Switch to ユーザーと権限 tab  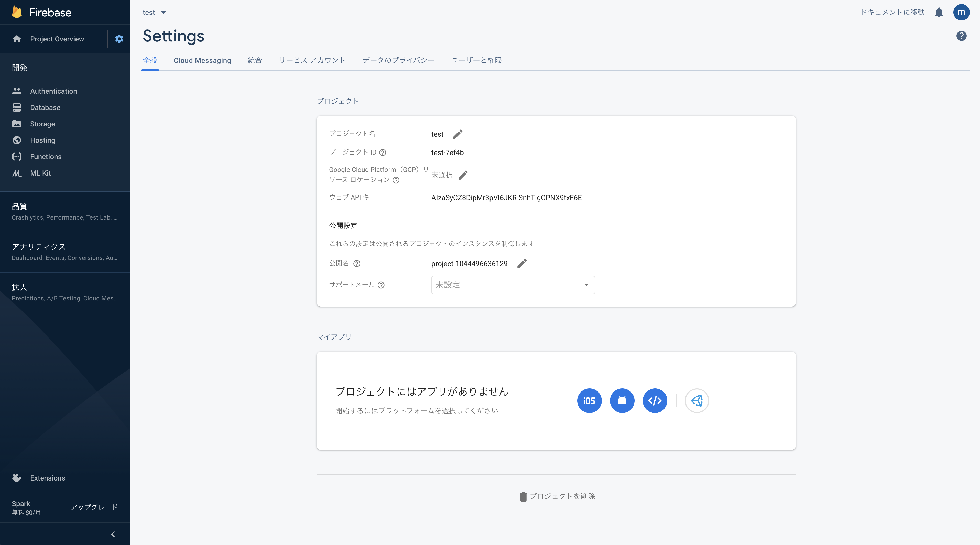(x=476, y=60)
